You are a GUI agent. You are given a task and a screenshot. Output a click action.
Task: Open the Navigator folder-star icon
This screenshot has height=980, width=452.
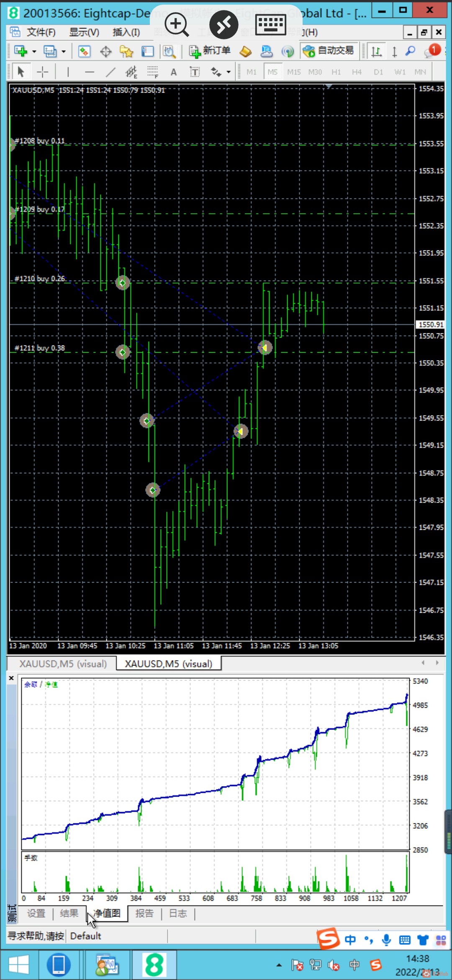pyautogui.click(x=126, y=52)
